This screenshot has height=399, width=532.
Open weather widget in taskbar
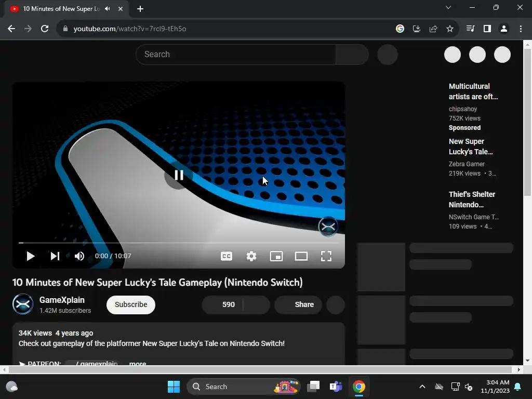pos(12,387)
